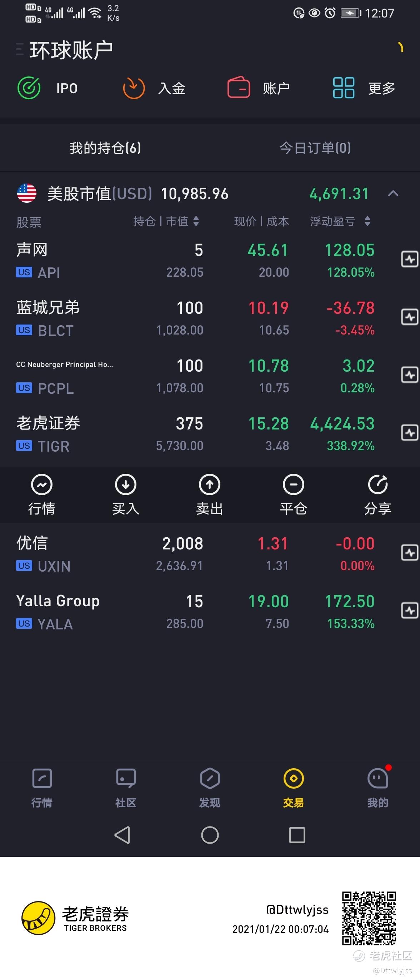Select 我的持仓(6) tab
The height and width of the screenshot is (980, 420).
point(105,147)
